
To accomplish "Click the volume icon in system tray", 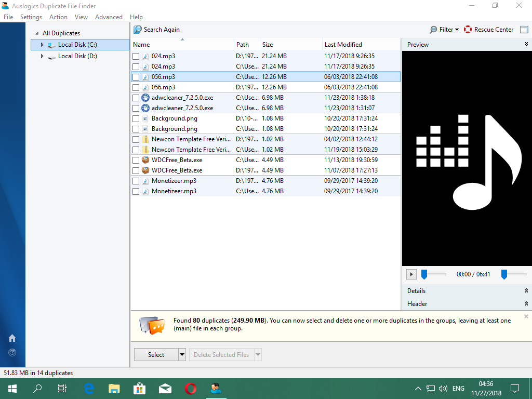I will [443, 389].
